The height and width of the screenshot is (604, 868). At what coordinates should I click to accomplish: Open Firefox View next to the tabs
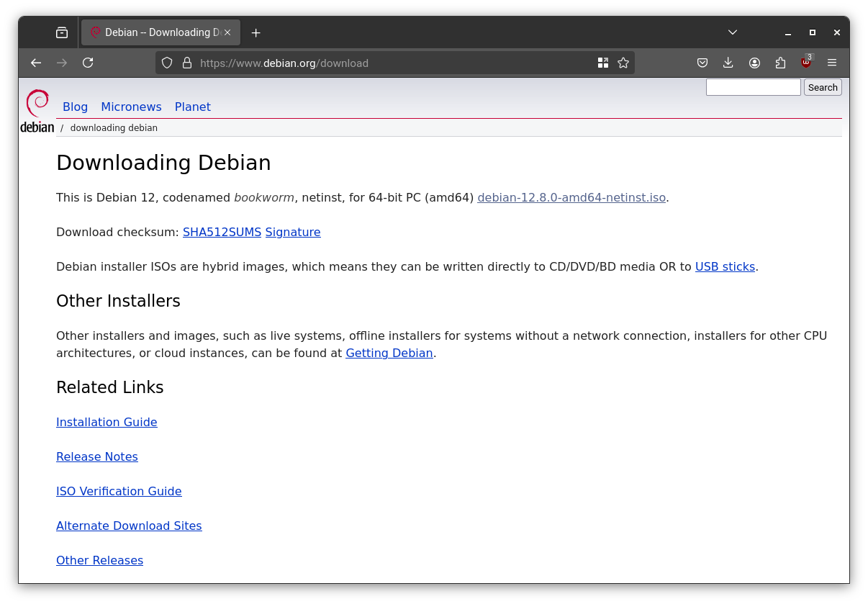tap(62, 32)
